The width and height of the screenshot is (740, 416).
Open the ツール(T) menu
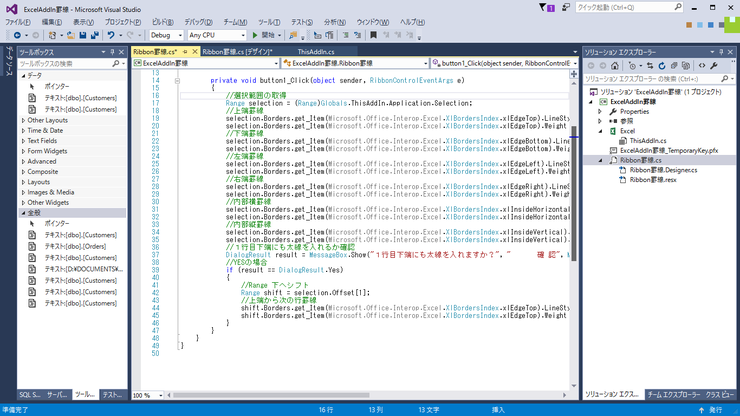pos(269,22)
